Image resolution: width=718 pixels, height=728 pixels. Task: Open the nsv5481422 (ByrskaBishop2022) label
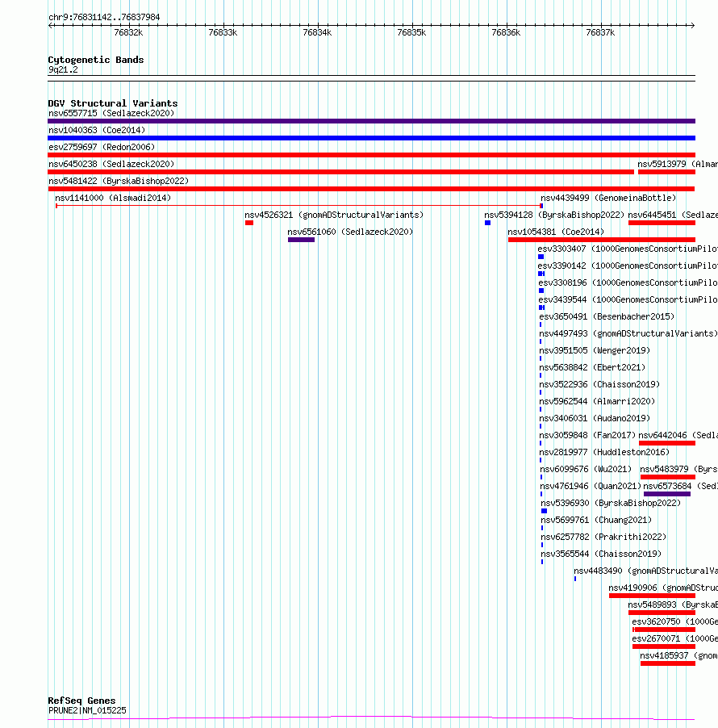[x=119, y=181]
